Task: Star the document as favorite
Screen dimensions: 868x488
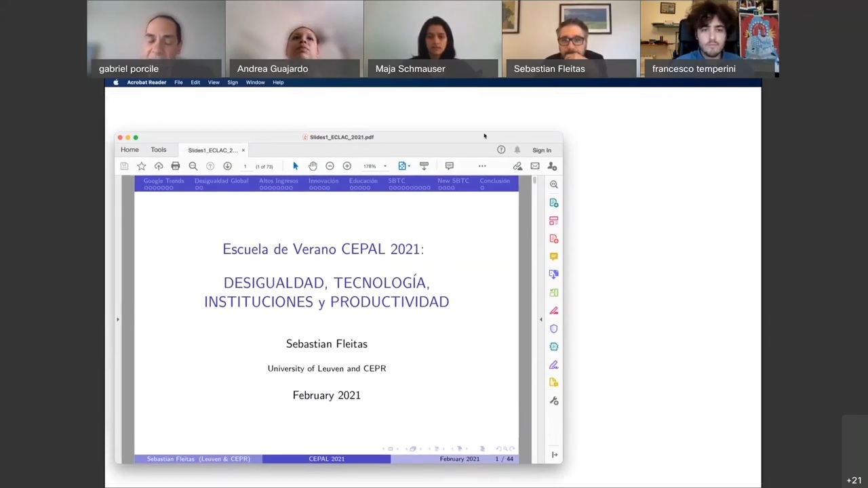Action: (141, 166)
